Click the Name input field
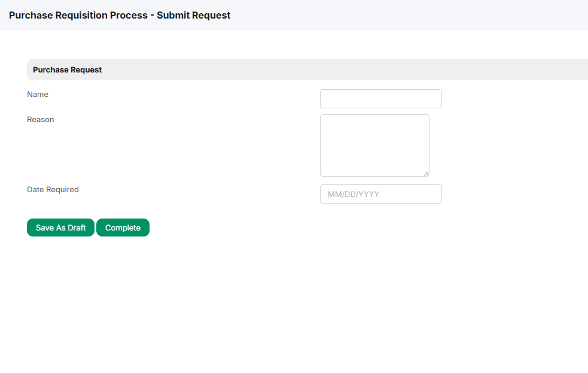 pyautogui.click(x=380, y=99)
